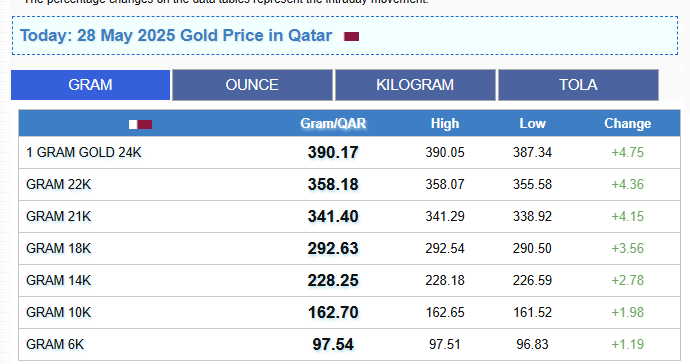Click the GRAM 10K row label
Image resolution: width=690 pixels, height=364 pixels.
pyautogui.click(x=59, y=313)
